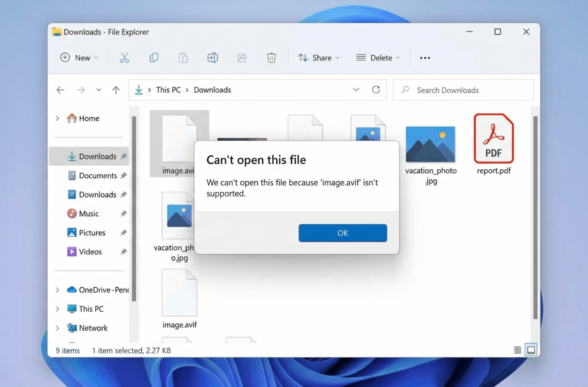The height and width of the screenshot is (387, 588).
Task: Click the download arrow icon in the address bar
Action: [139, 90]
